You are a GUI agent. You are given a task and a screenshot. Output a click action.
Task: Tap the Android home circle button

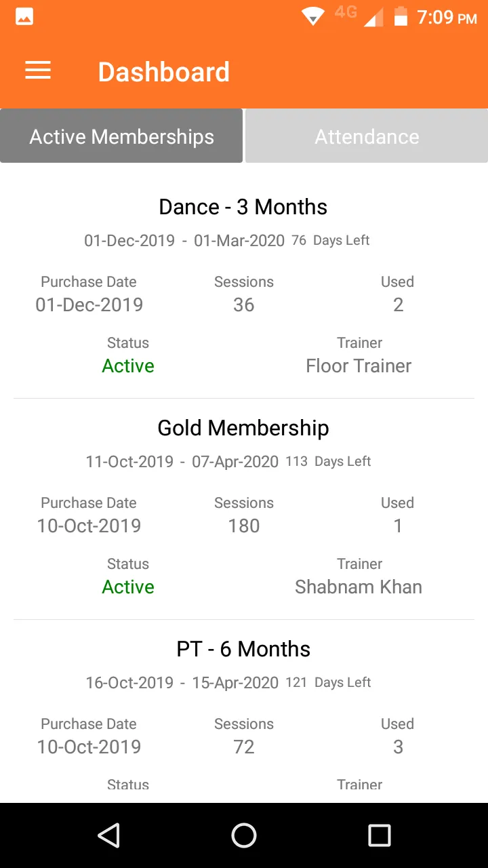[244, 835]
